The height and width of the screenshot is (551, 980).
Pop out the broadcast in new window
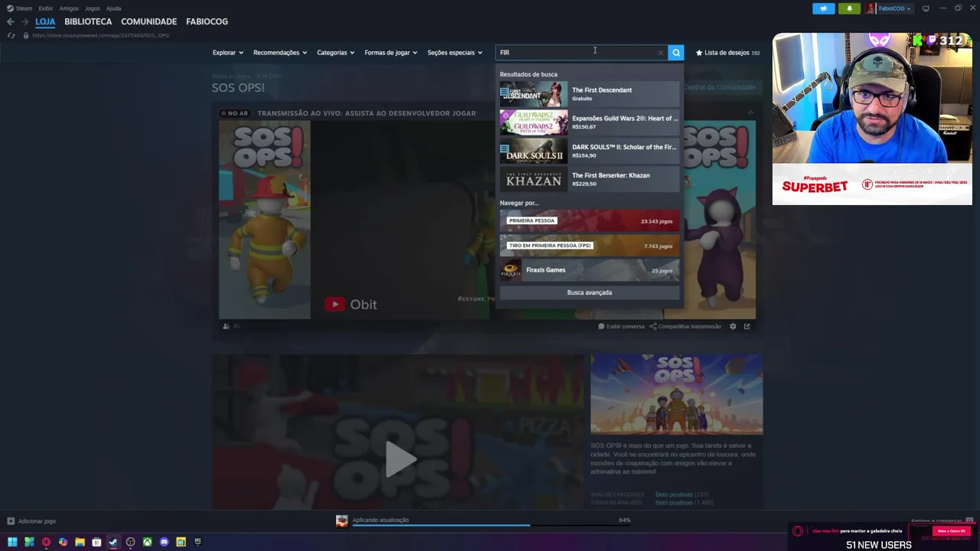point(746,327)
